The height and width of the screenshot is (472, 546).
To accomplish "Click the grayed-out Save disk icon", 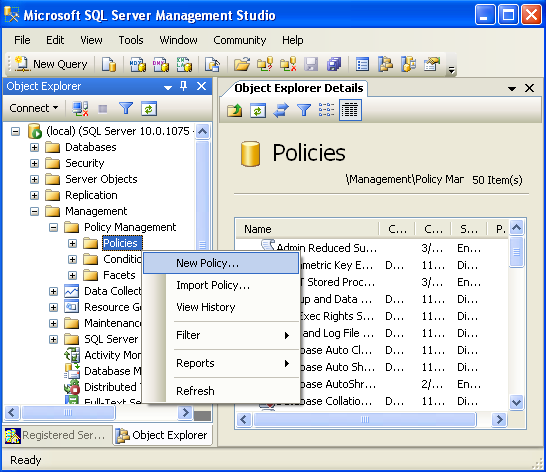I will click(x=311, y=64).
